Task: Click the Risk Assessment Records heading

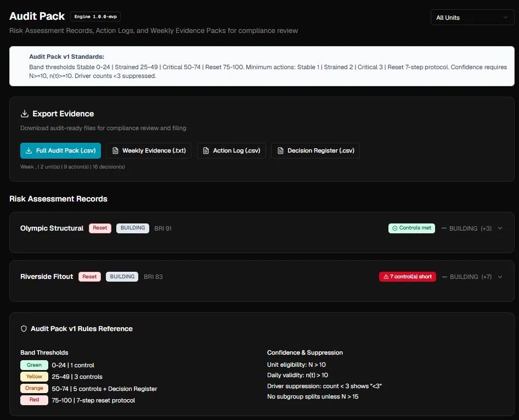Action: click(x=58, y=199)
